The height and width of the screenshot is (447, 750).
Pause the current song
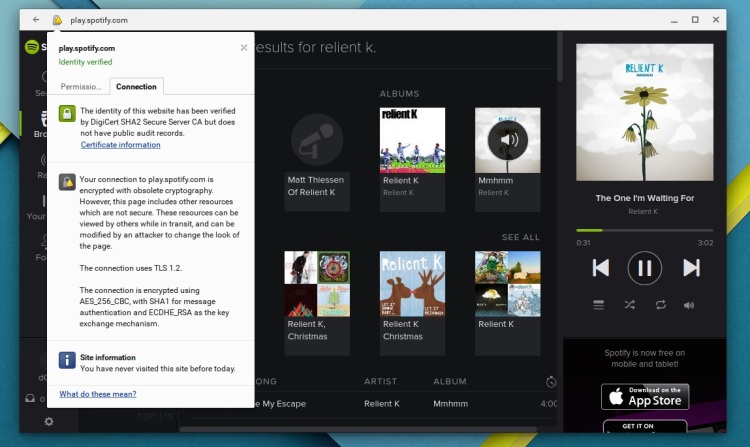click(645, 268)
